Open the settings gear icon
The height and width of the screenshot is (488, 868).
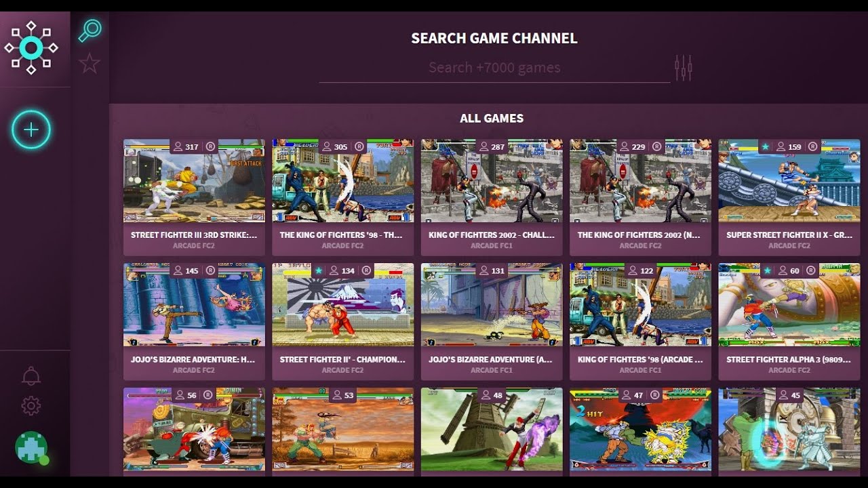pos(31,406)
